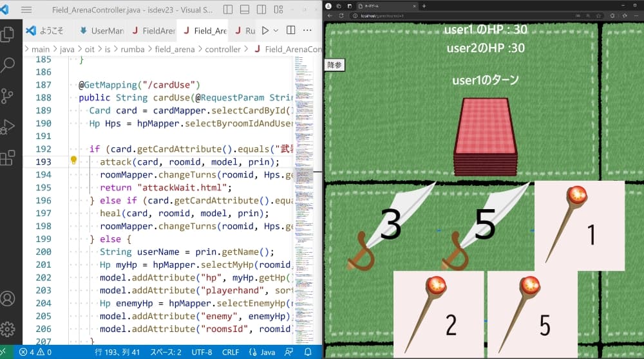
Task: Expand the 'is' breadcrumb
Action: tap(108, 50)
